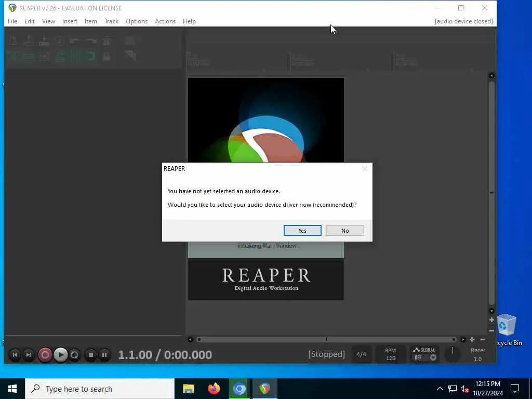Open File Explorer from the taskbar
532x399 pixels.
click(x=188, y=389)
